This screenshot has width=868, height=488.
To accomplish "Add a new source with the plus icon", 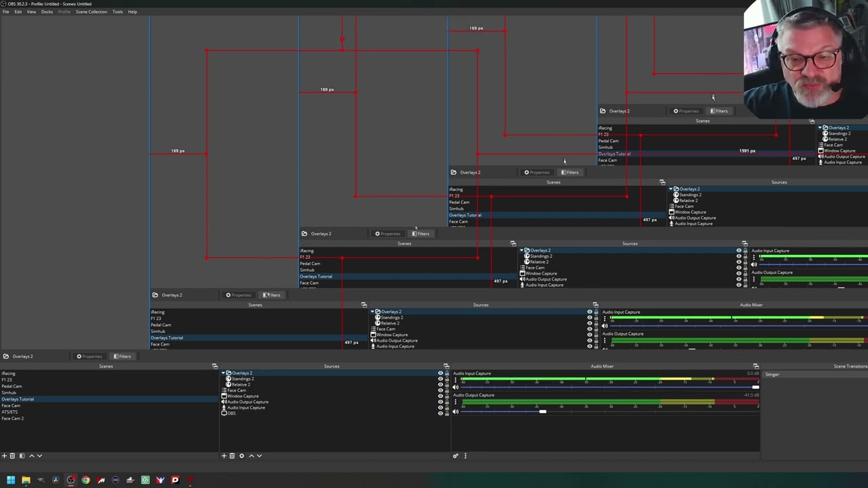I will (x=224, y=456).
